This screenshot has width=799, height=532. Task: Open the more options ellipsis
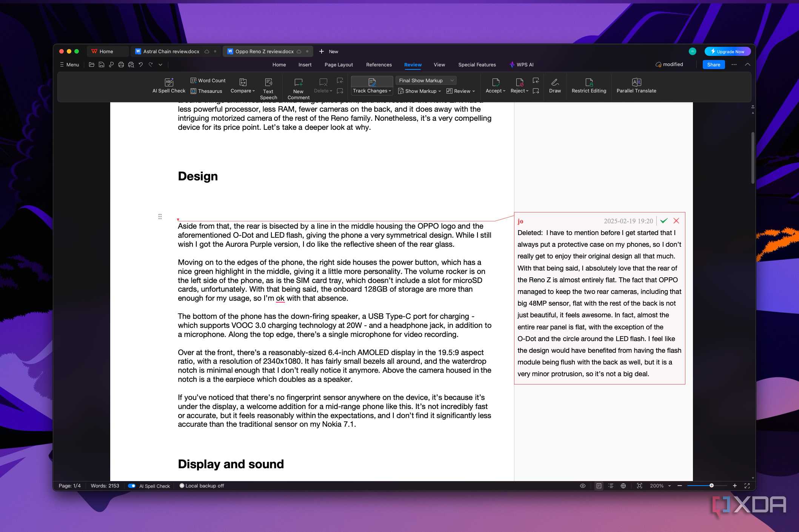[734, 65]
